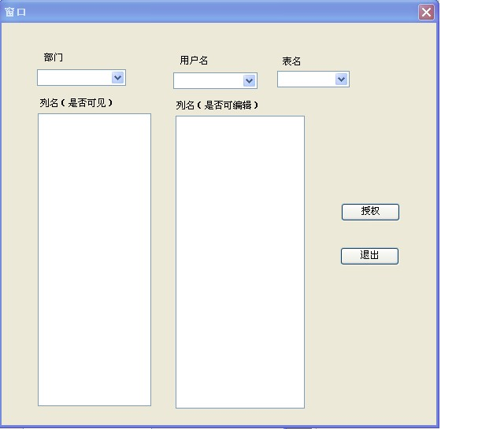
Task: Click inside the 表名 combo box field
Action: (306, 79)
